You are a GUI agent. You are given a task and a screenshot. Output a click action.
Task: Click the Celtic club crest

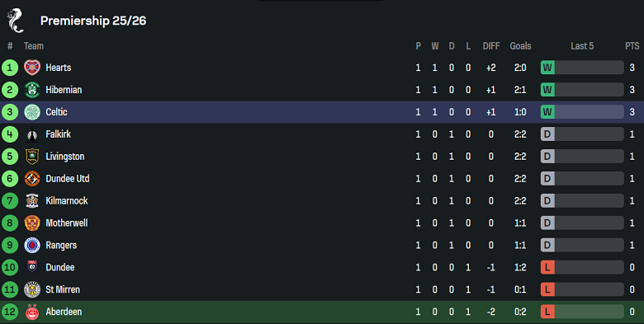pos(32,112)
